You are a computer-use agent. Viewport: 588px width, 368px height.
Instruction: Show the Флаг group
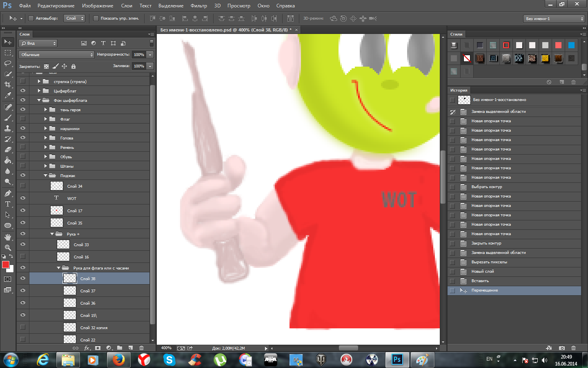click(23, 119)
